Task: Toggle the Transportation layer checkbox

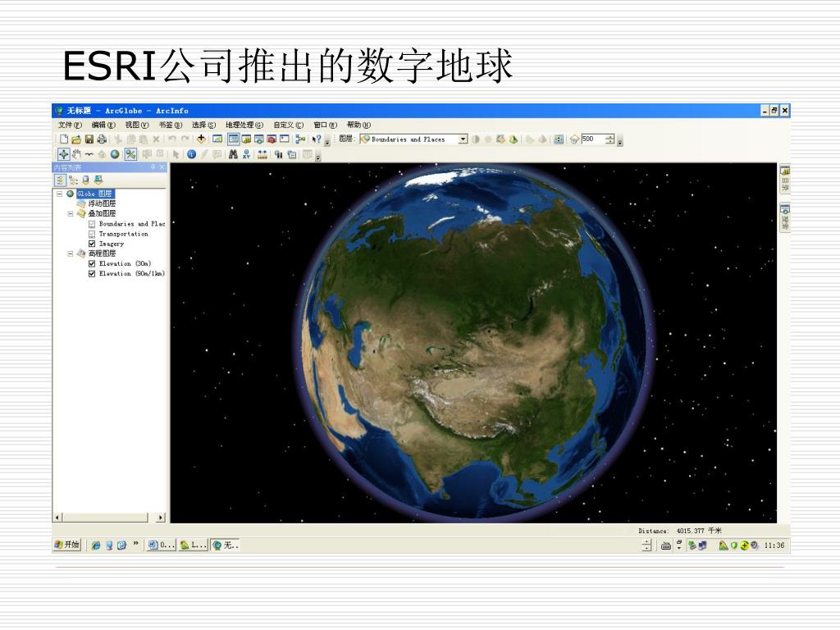Action: (92, 234)
